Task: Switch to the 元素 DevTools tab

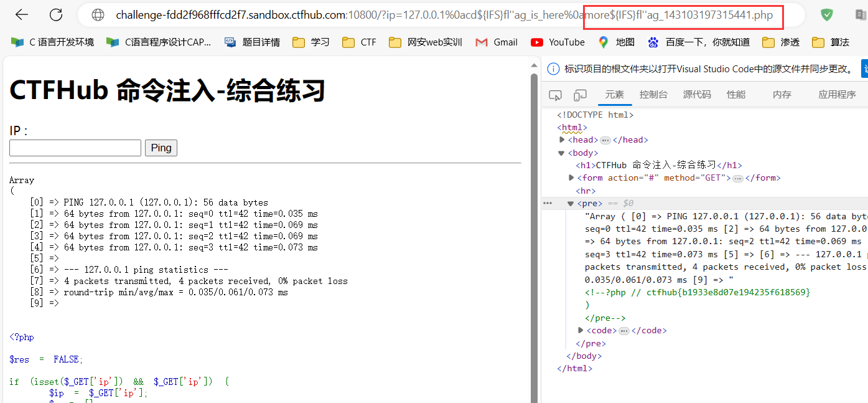Action: click(x=614, y=95)
